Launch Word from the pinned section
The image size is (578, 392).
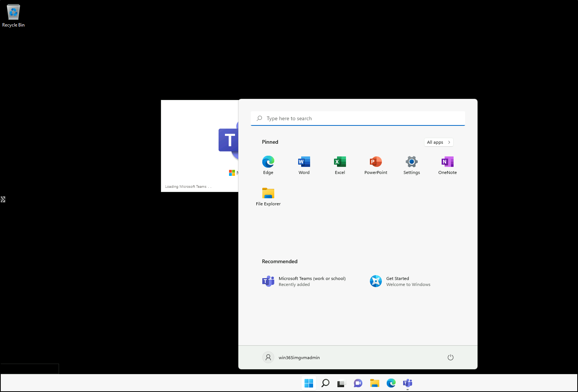click(x=304, y=165)
